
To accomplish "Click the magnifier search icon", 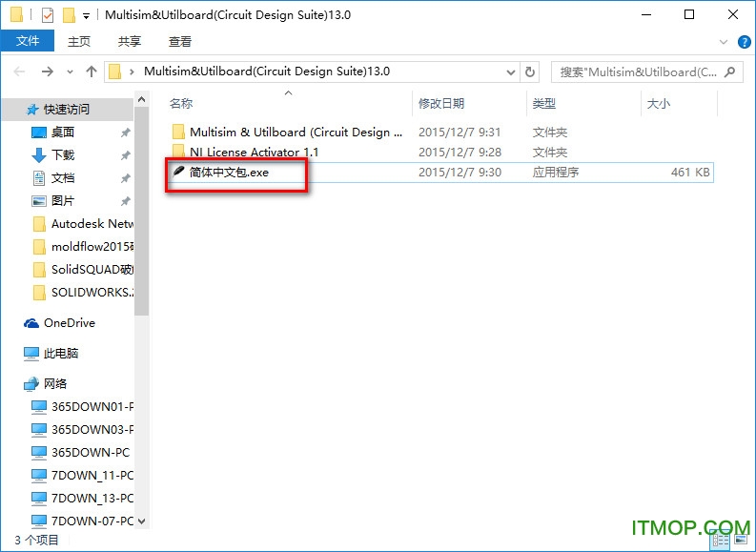I will [730, 72].
